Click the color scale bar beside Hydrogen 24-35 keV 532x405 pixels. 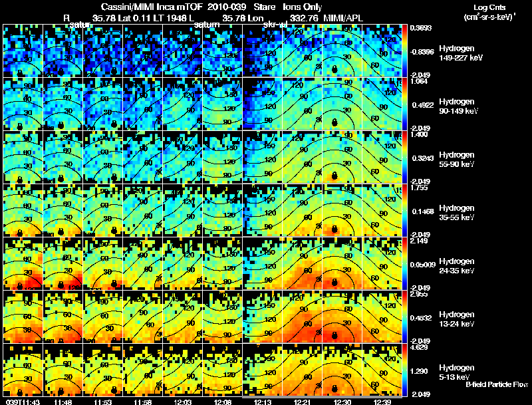click(x=404, y=264)
